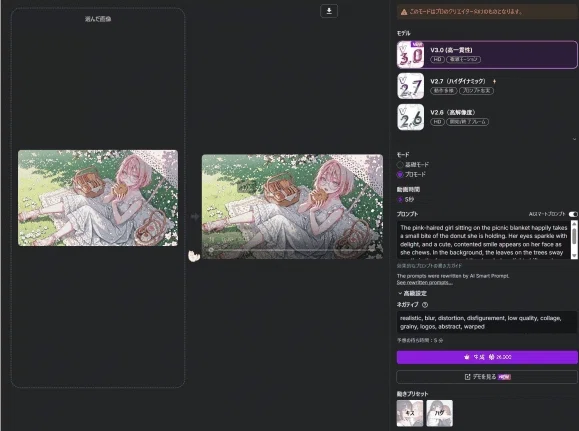Viewport: 579px width, 431px height.
Task: Select the ハグ motion preset thumbnail
Action: pos(439,413)
